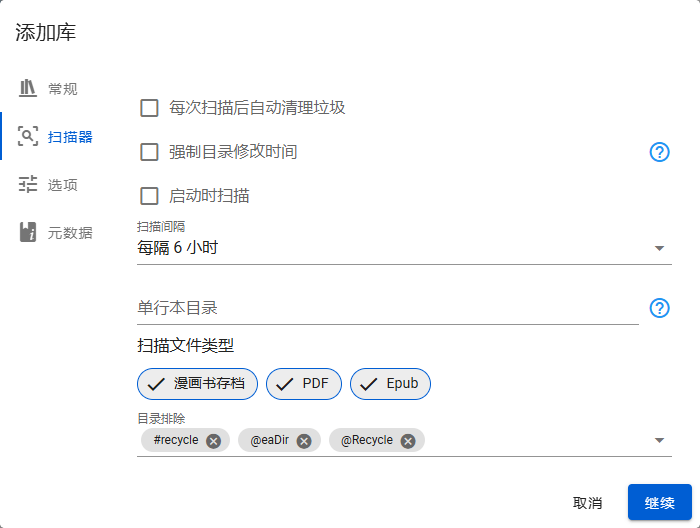Remove the @Recycle exclusion chip
700x528 pixels.
pos(408,441)
